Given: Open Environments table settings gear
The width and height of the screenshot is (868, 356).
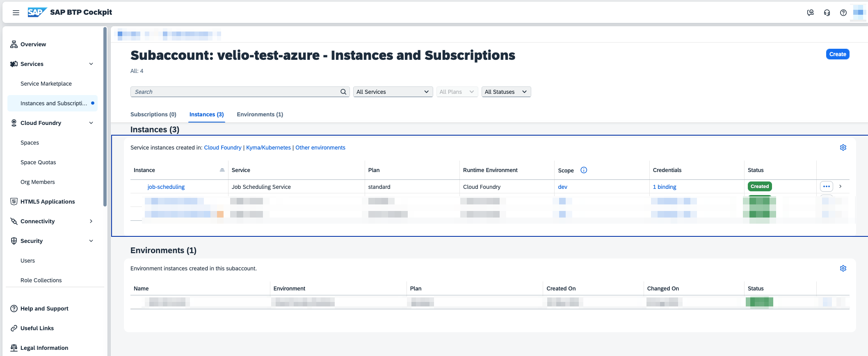Looking at the screenshot, I should (x=843, y=268).
